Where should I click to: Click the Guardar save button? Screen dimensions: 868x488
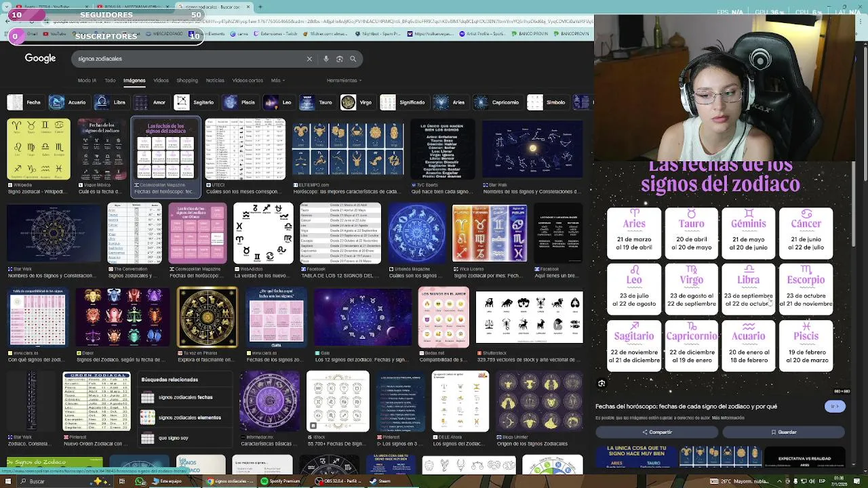(784, 432)
